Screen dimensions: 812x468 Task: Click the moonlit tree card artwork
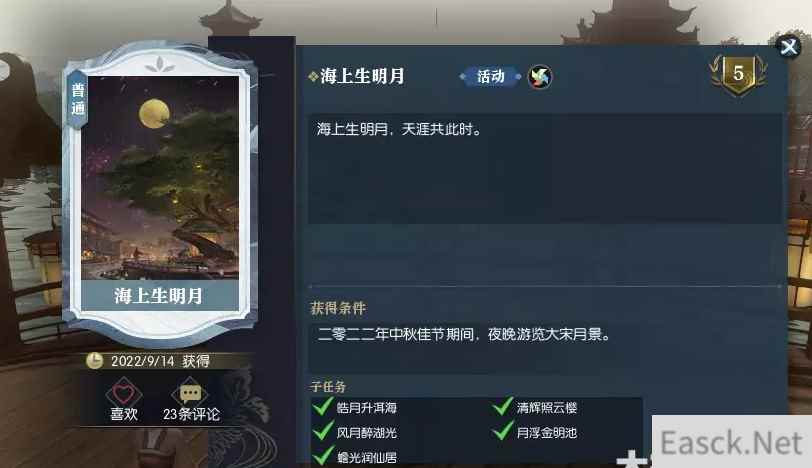(x=160, y=178)
